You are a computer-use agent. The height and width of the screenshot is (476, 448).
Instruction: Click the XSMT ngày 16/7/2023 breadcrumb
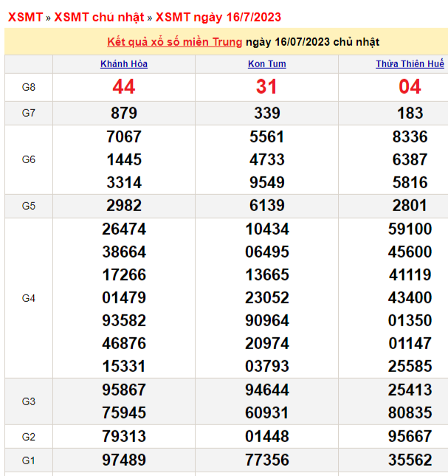218,17
